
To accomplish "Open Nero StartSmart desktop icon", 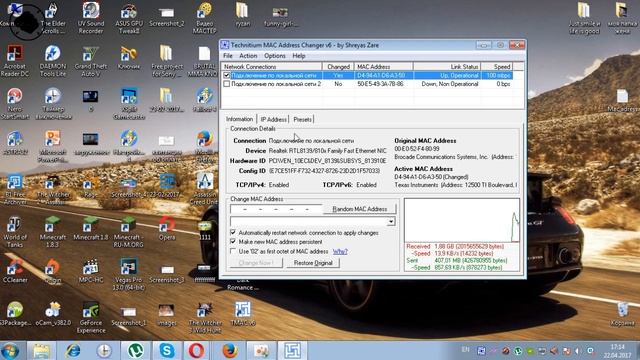I will (15, 104).
